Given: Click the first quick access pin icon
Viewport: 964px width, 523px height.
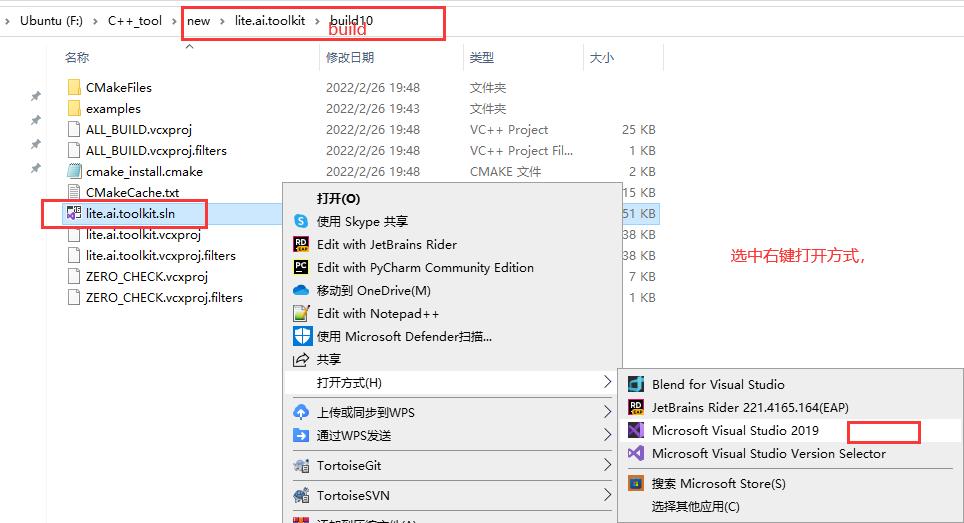Looking at the screenshot, I should click(36, 96).
